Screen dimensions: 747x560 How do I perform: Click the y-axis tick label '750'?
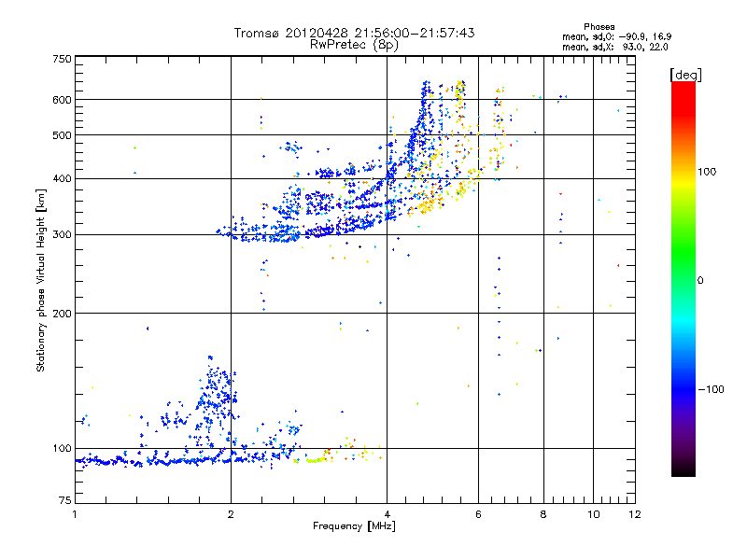(x=62, y=59)
